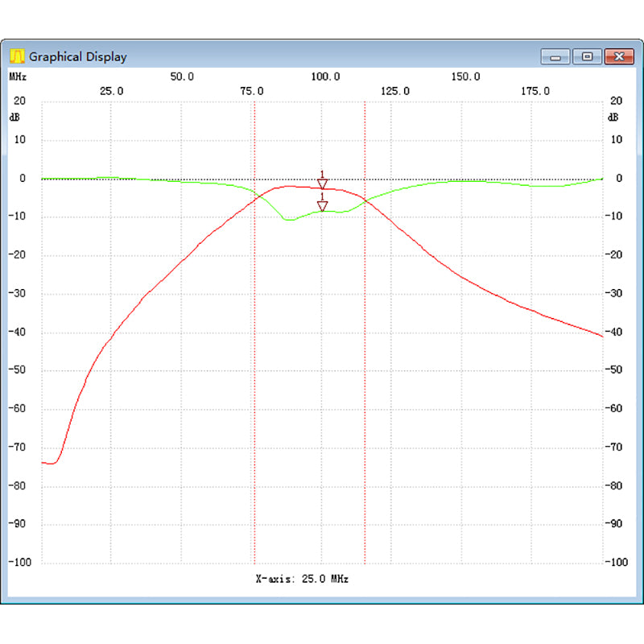Image resolution: width=644 pixels, height=644 pixels.
Task: Click the 175.0 frequency label on top axis
Action: (535, 91)
